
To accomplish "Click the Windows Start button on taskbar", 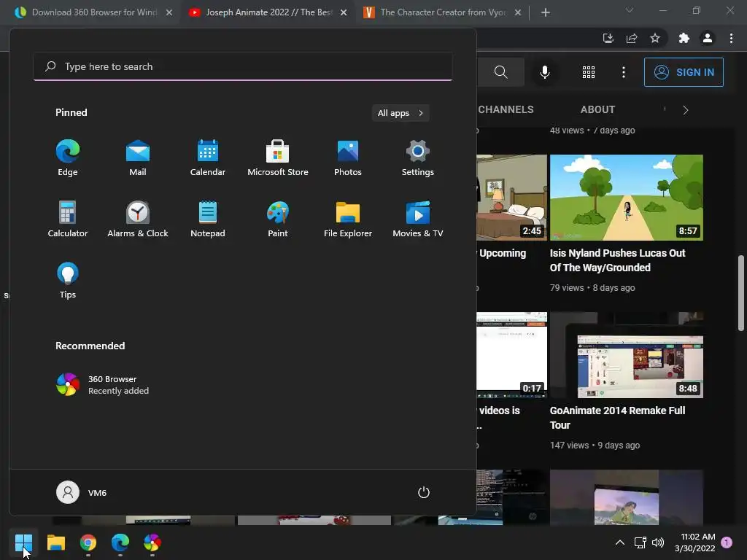I will pyautogui.click(x=23, y=542).
